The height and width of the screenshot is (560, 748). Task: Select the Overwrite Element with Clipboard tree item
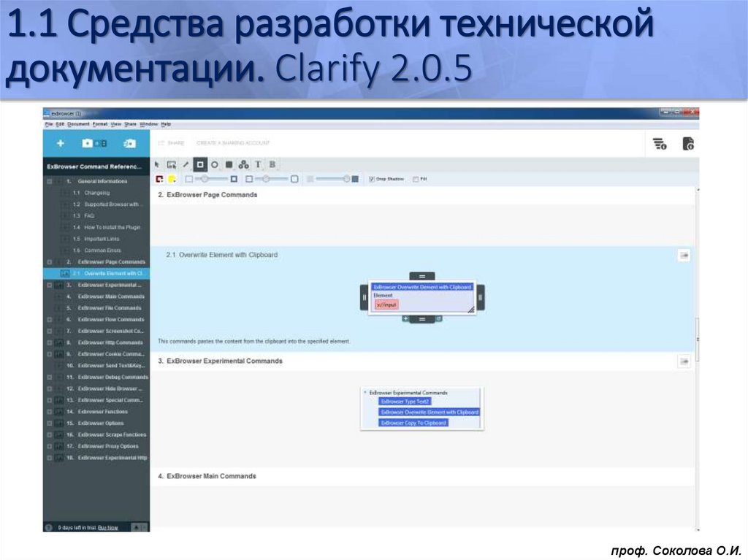106,272
